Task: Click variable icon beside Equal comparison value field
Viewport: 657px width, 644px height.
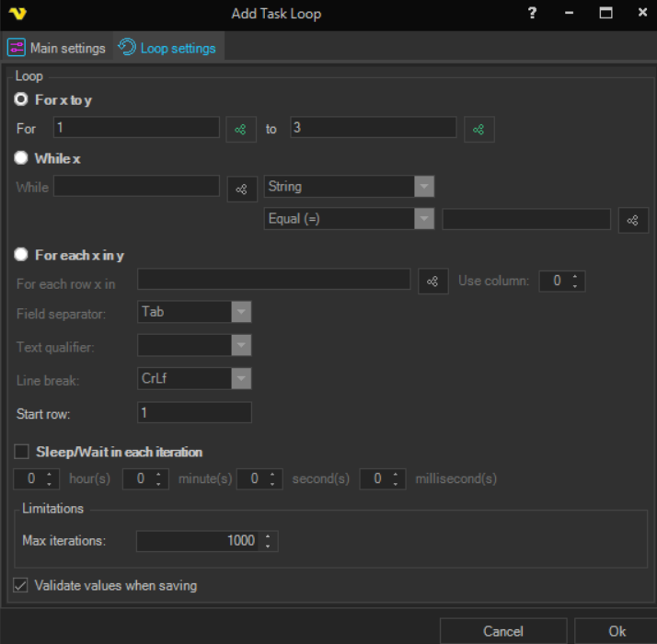Action: tap(632, 220)
